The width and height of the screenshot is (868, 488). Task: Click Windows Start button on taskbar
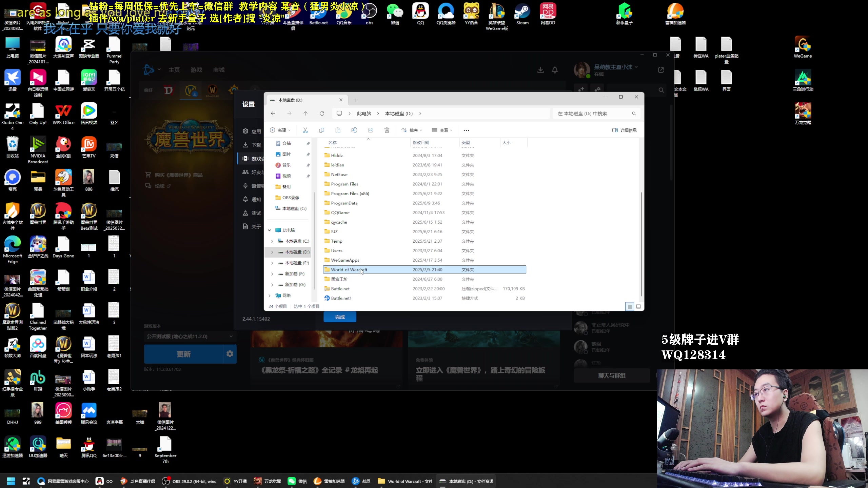11,481
